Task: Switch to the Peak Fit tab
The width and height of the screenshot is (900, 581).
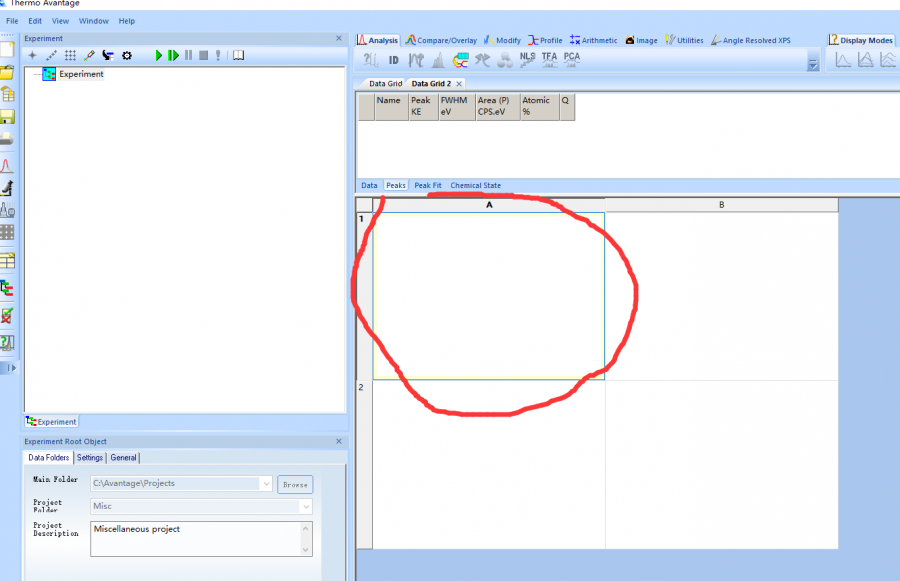Action: [427, 186]
